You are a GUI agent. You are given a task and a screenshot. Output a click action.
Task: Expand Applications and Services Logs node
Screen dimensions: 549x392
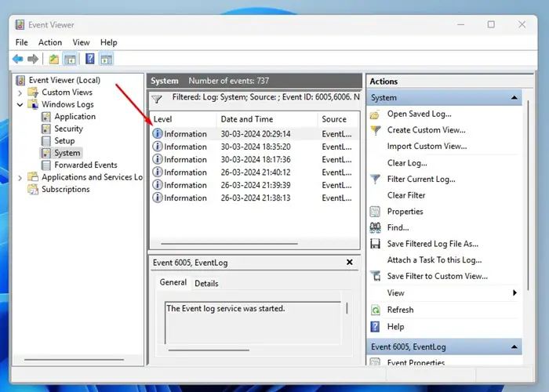pyautogui.click(x=20, y=178)
